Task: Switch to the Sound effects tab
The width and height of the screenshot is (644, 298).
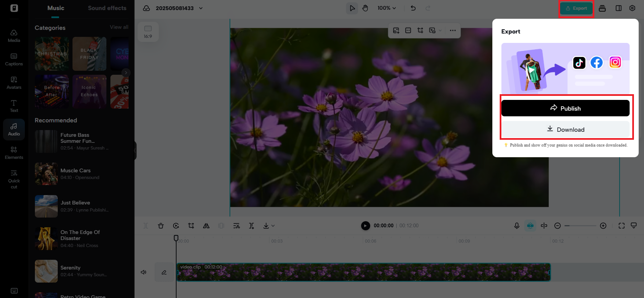Action: (x=107, y=8)
